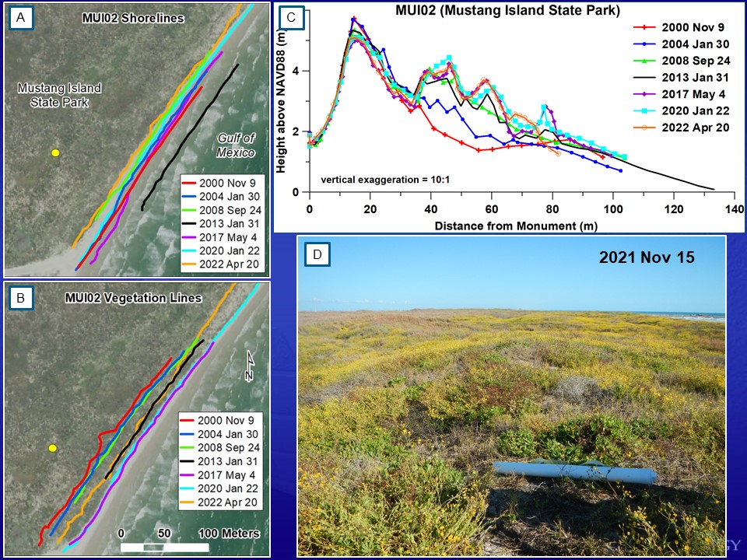Click the panel C label box
The height and width of the screenshot is (560, 747).
tap(291, 17)
